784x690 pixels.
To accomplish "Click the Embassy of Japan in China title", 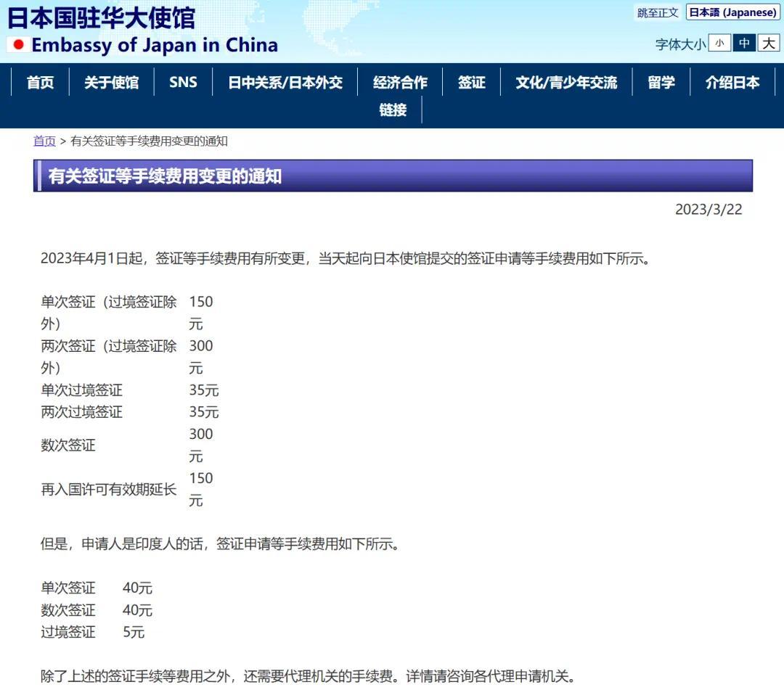I will pos(155,45).
